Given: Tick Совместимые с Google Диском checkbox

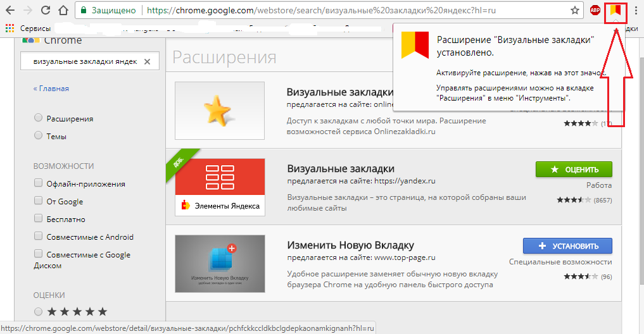Looking at the screenshot, I should coord(38,254).
